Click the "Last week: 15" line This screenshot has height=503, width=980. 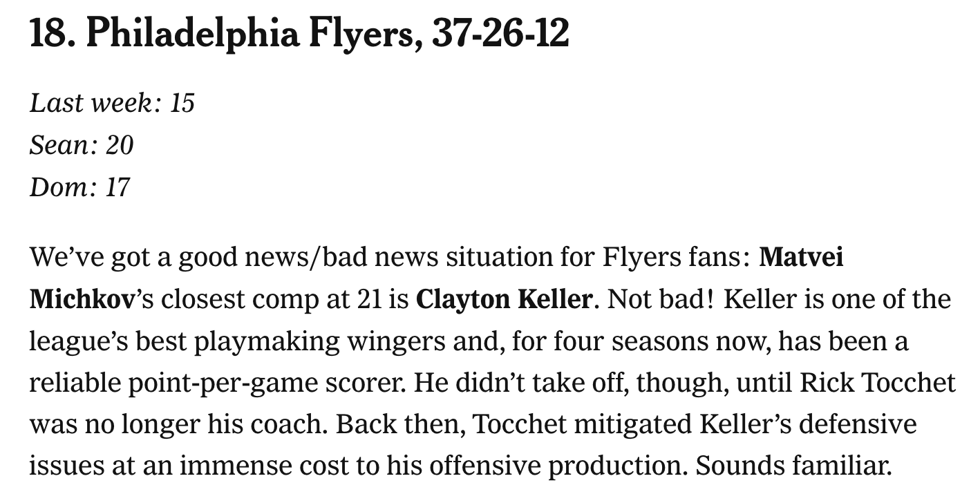[112, 103]
